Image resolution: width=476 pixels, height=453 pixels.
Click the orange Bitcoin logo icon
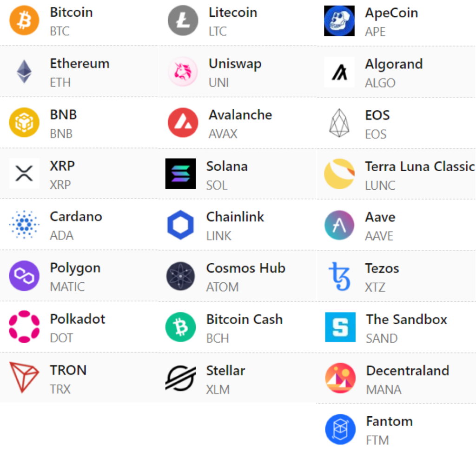pos(24,20)
